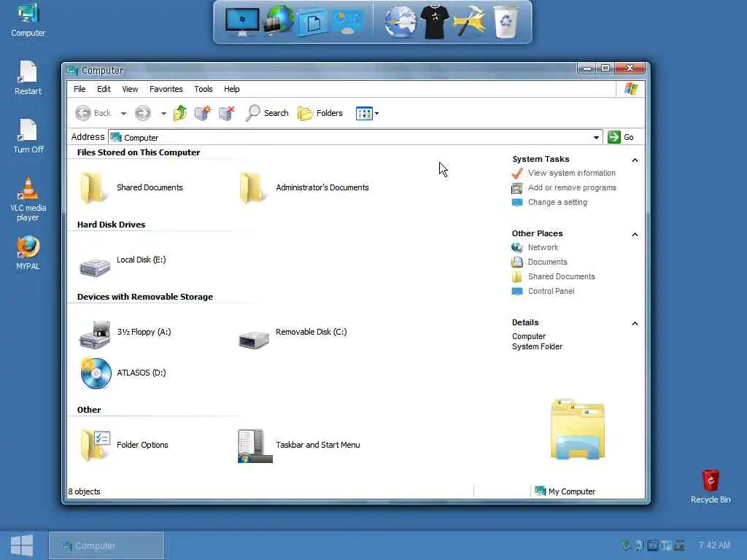The height and width of the screenshot is (560, 747).
Task: Toggle the Folders pane button
Action: [x=320, y=113]
